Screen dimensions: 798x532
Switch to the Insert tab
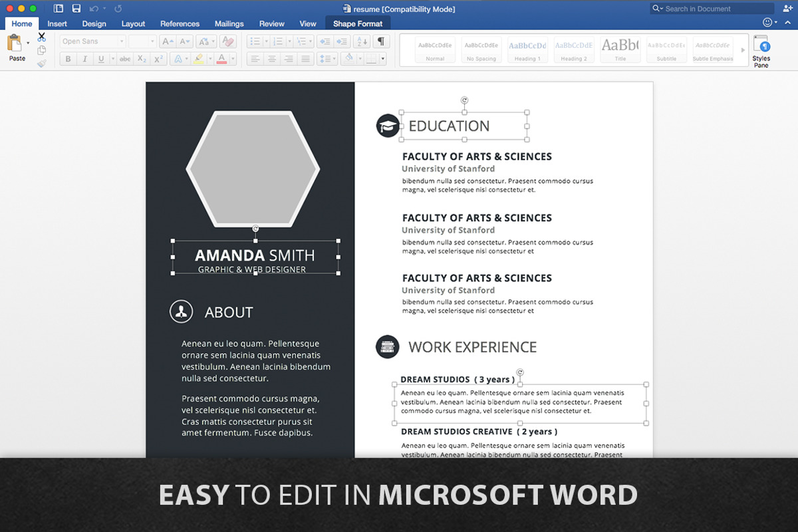click(57, 23)
